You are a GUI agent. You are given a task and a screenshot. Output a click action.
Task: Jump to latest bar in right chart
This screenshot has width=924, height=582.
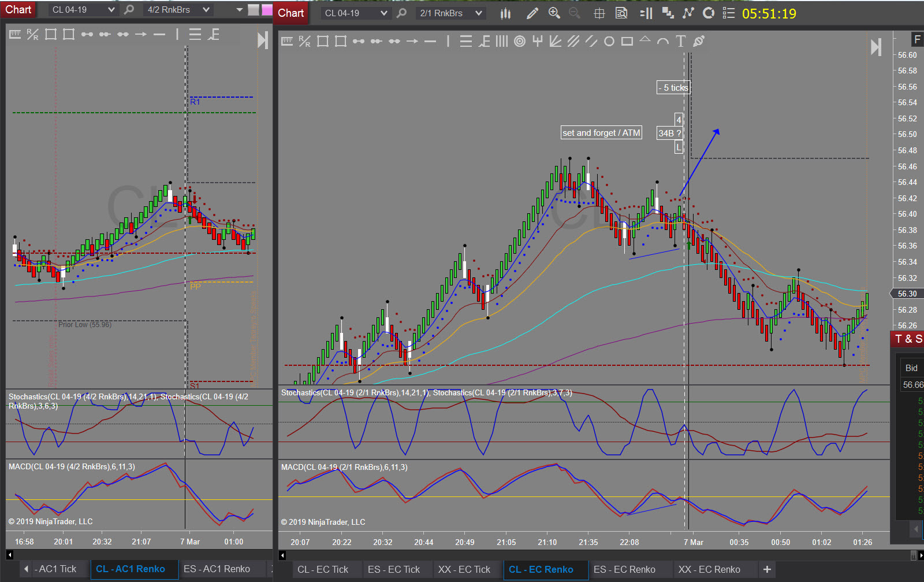pos(876,47)
